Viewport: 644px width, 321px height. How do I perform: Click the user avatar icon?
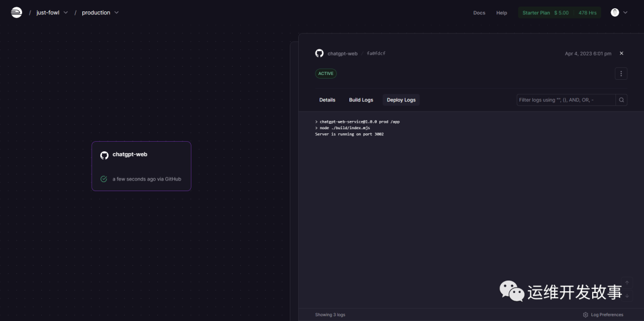click(x=615, y=13)
